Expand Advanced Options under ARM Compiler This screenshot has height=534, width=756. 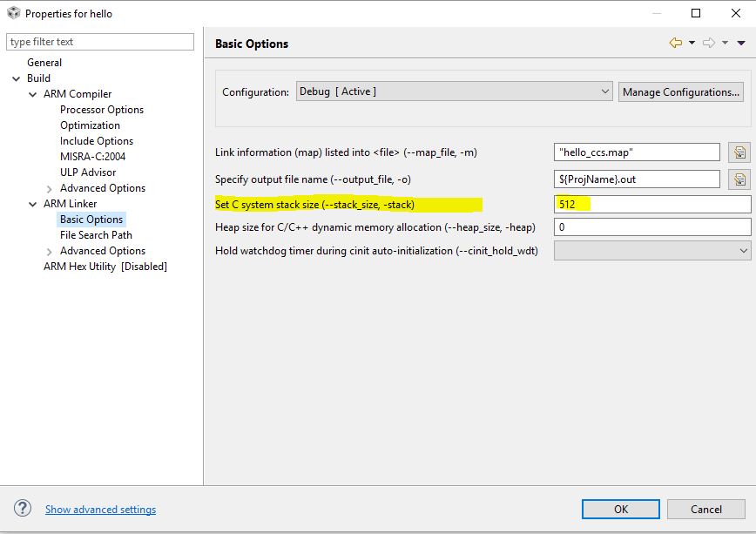(x=49, y=189)
